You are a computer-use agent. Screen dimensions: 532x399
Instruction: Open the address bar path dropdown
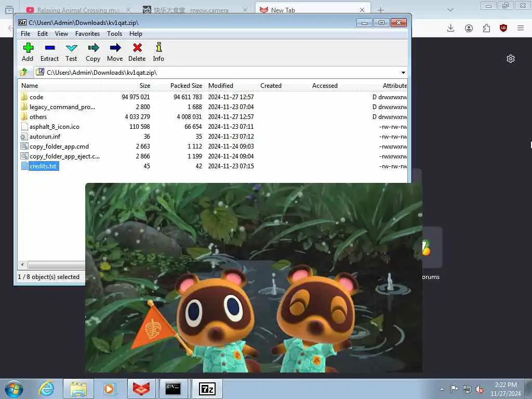pyautogui.click(x=403, y=73)
